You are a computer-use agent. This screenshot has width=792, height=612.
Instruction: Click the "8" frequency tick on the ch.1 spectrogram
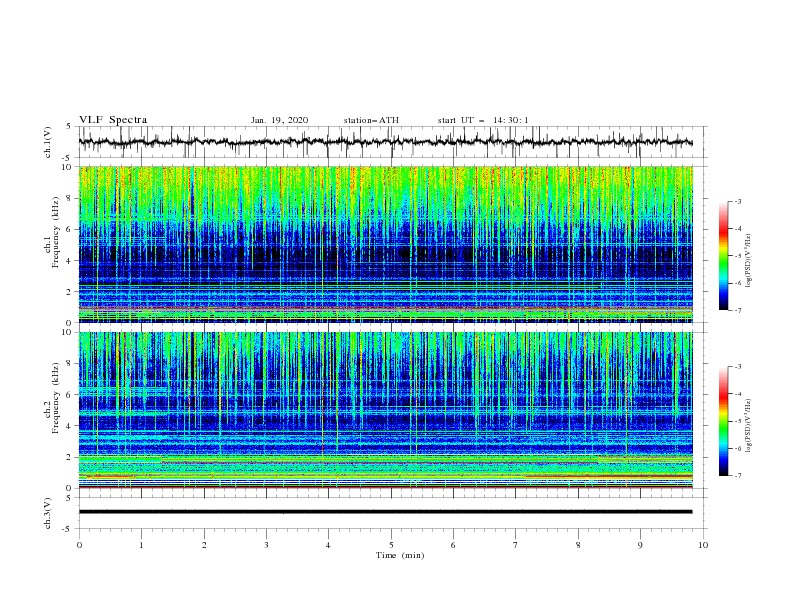coord(69,198)
